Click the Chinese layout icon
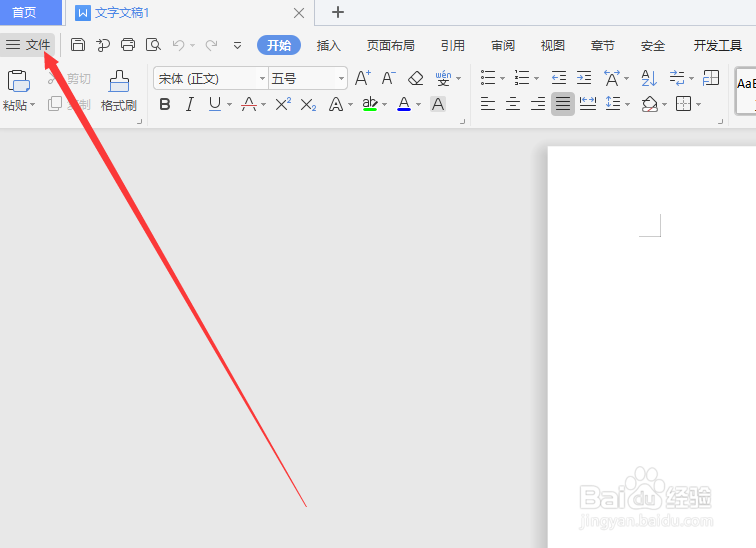The width and height of the screenshot is (756, 548). coord(612,78)
